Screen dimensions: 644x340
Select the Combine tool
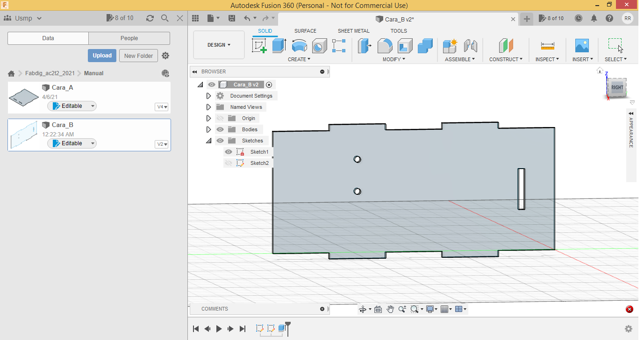(x=425, y=46)
